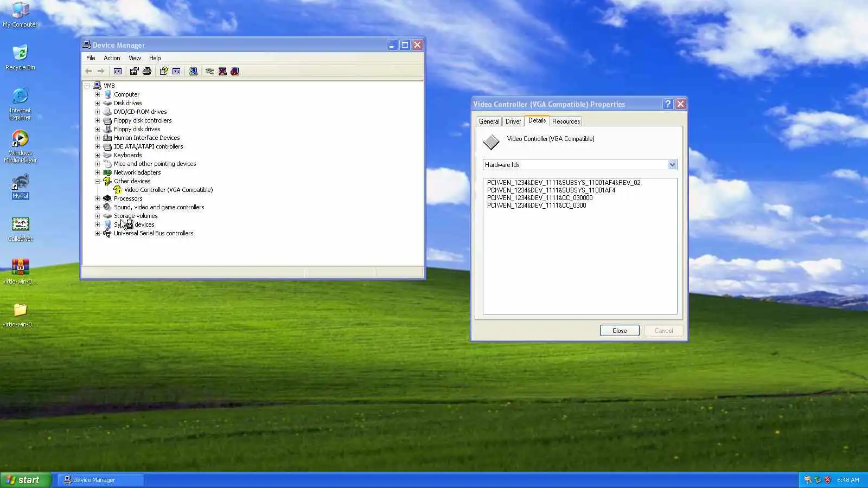Collapse the VM8 root node

coord(87,86)
